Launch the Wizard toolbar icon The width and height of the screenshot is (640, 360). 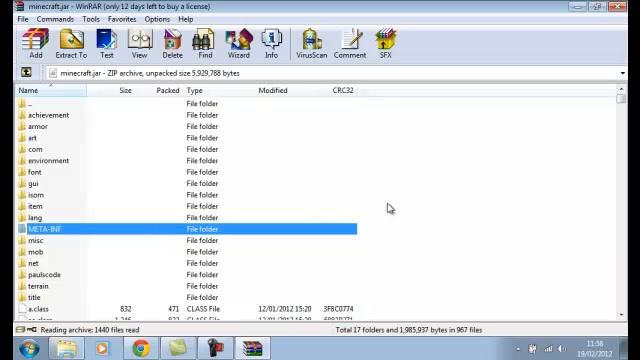239,43
